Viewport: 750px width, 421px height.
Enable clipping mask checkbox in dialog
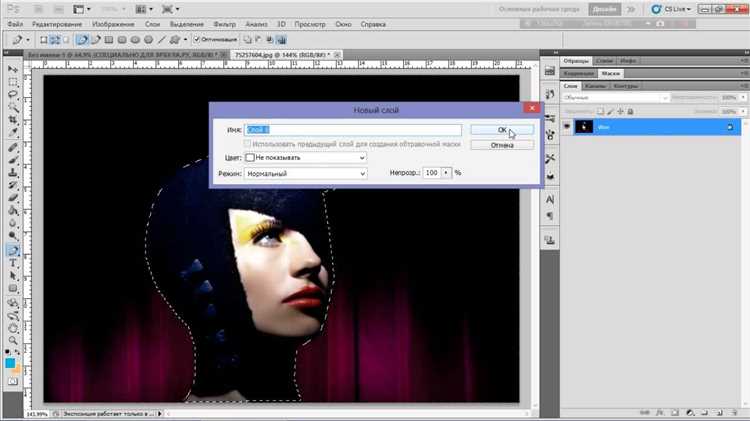coord(247,144)
